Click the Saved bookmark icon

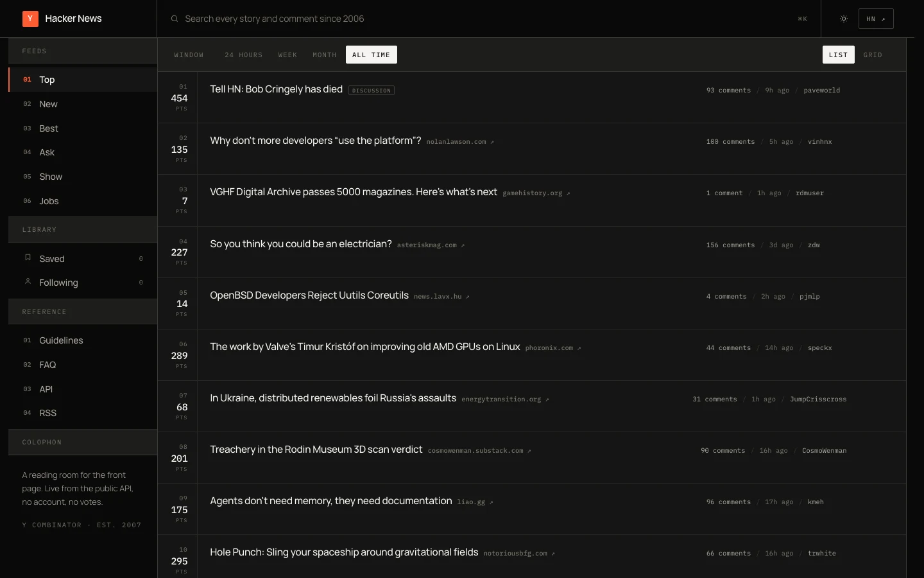28,258
